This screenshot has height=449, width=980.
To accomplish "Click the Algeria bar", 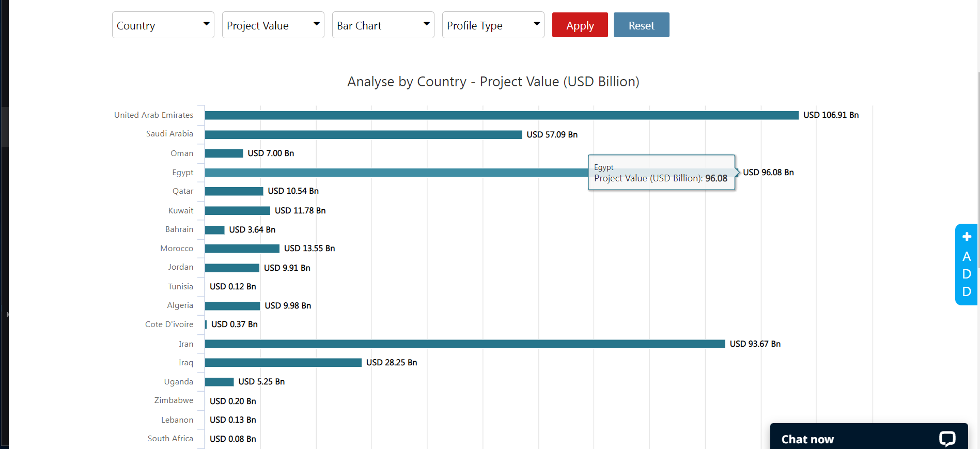I will click(232, 306).
